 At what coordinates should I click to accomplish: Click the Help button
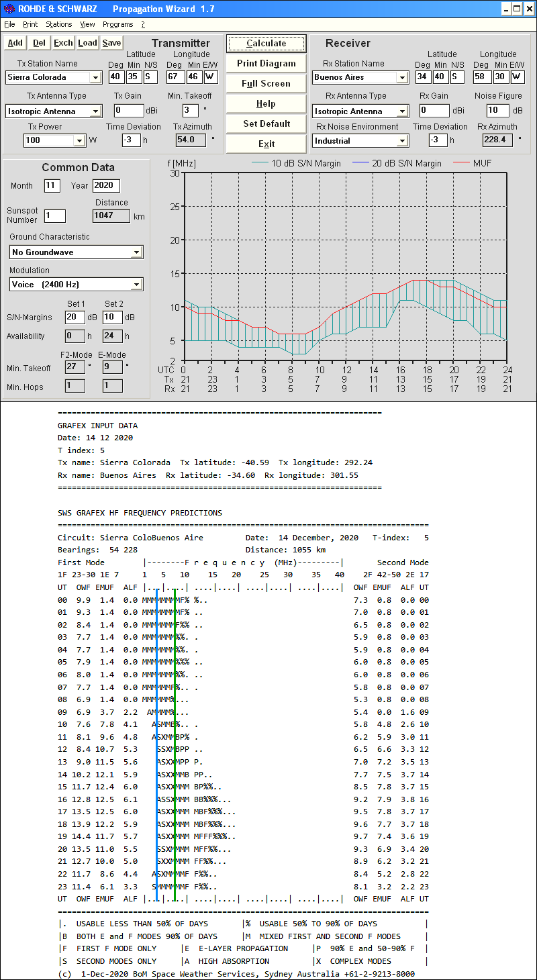[x=266, y=103]
